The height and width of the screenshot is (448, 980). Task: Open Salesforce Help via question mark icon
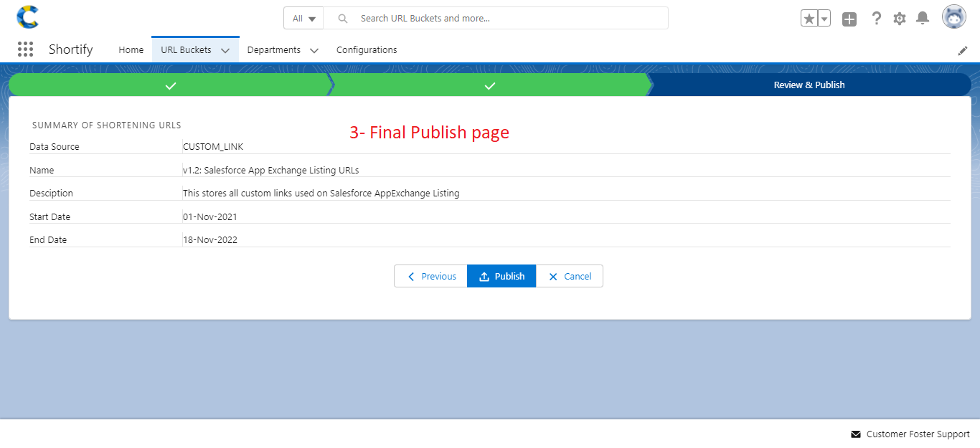pos(877,18)
